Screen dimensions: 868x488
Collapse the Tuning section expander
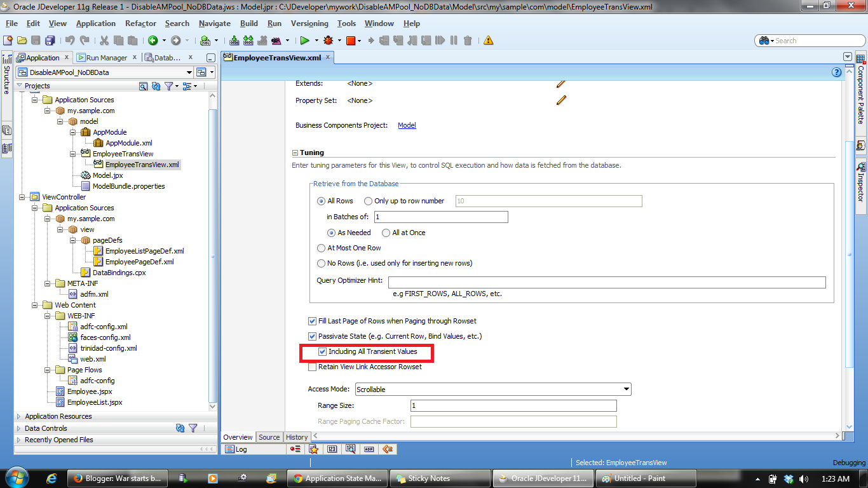[294, 152]
